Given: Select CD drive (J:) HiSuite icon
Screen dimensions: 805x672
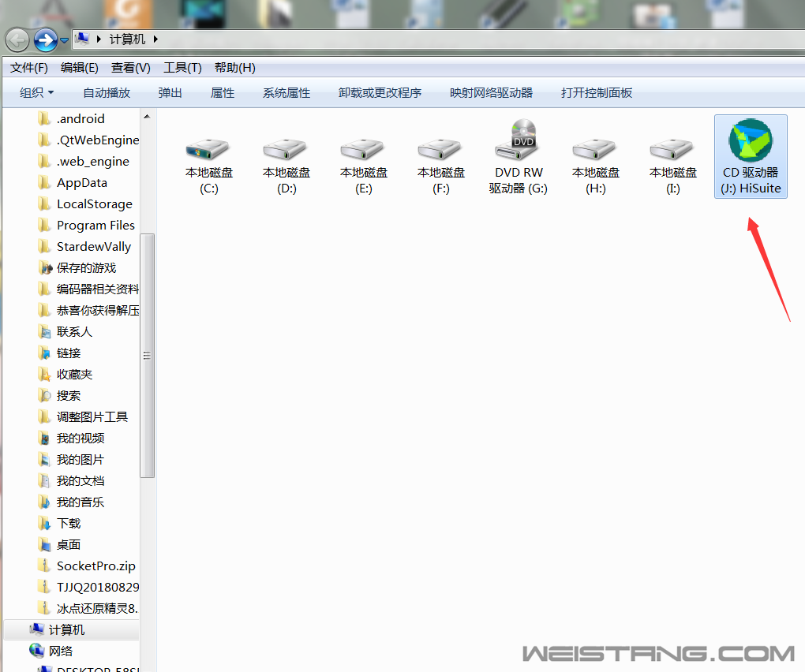Looking at the screenshot, I should point(751,156).
